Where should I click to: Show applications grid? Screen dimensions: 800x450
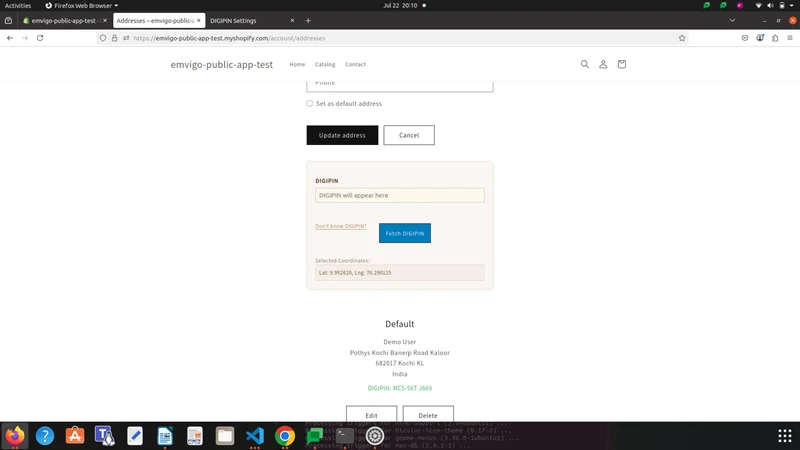[785, 436]
